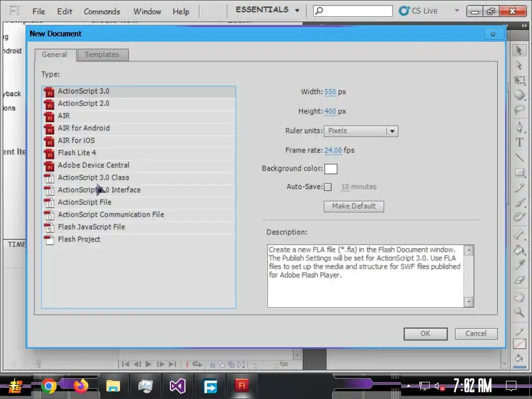Image resolution: width=532 pixels, height=399 pixels.
Task: Select the Hand tool
Action: click(520, 297)
